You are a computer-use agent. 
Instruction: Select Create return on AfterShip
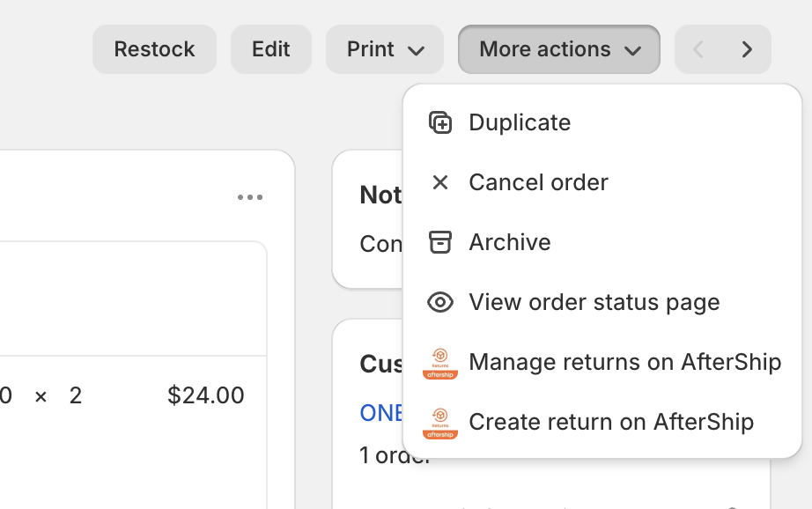611,422
